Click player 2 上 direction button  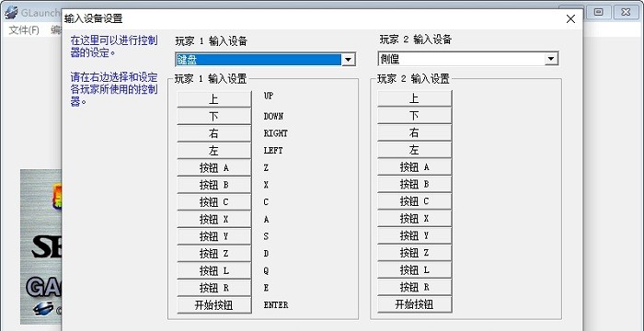pyautogui.click(x=414, y=98)
